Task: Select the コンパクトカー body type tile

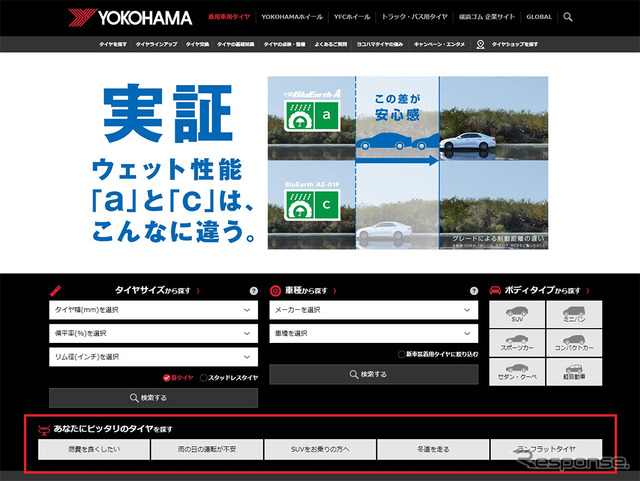Action: (x=574, y=342)
